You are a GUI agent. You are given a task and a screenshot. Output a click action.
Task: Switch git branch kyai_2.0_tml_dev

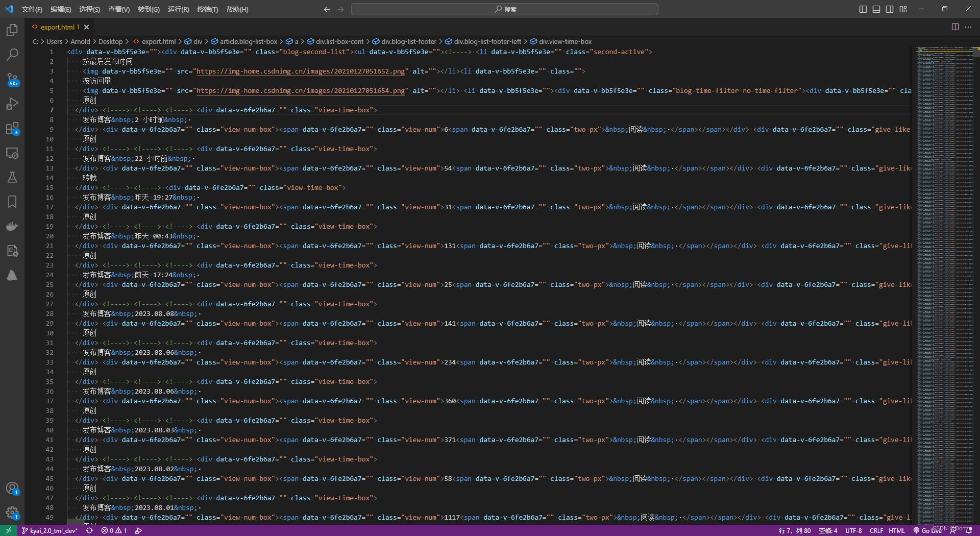coord(50,530)
